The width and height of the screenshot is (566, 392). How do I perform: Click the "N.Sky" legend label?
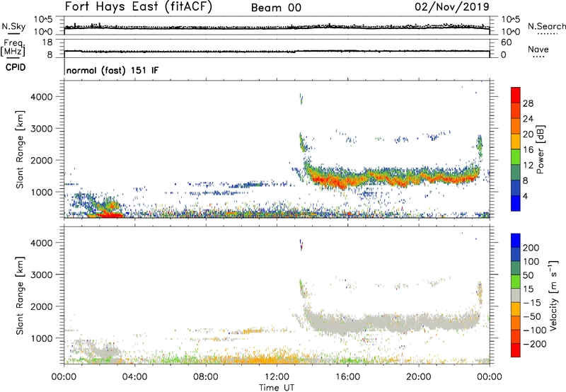click(13, 26)
